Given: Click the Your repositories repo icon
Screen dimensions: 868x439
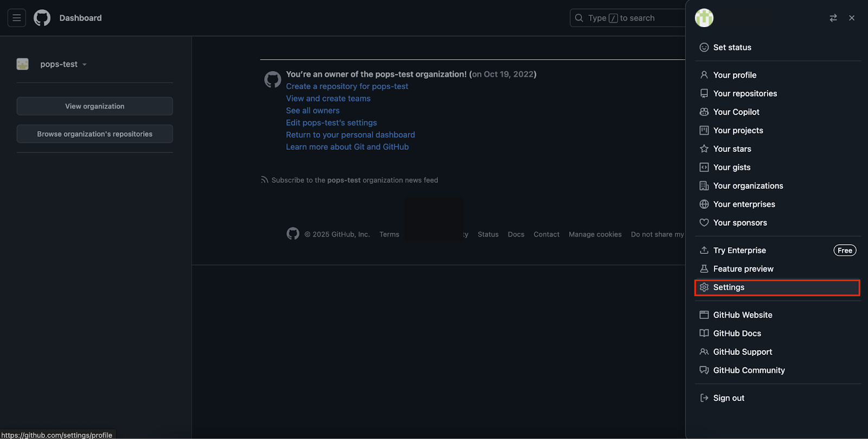Looking at the screenshot, I should 704,93.
